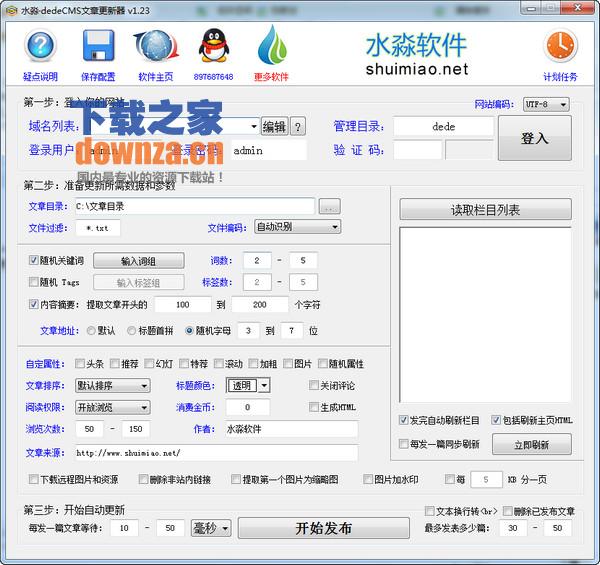This screenshot has width=600, height=565.
Task: Check the 加粗 attribute
Action: (253, 363)
